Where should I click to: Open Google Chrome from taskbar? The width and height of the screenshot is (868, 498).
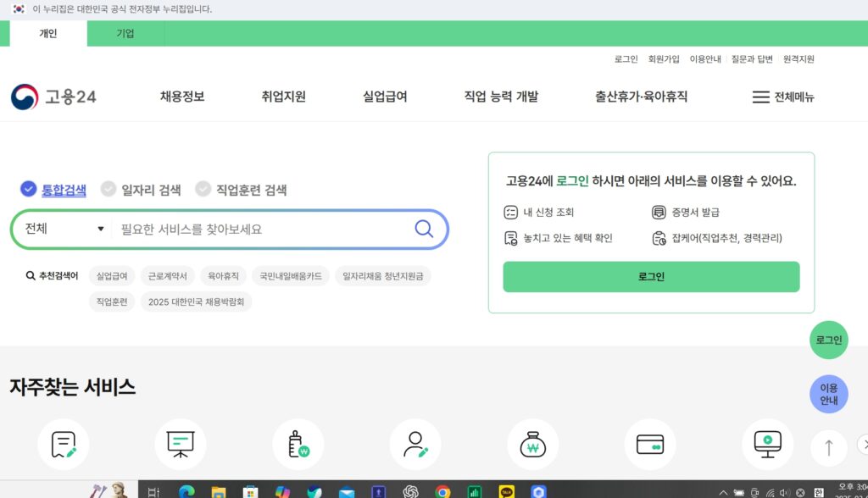click(442, 491)
